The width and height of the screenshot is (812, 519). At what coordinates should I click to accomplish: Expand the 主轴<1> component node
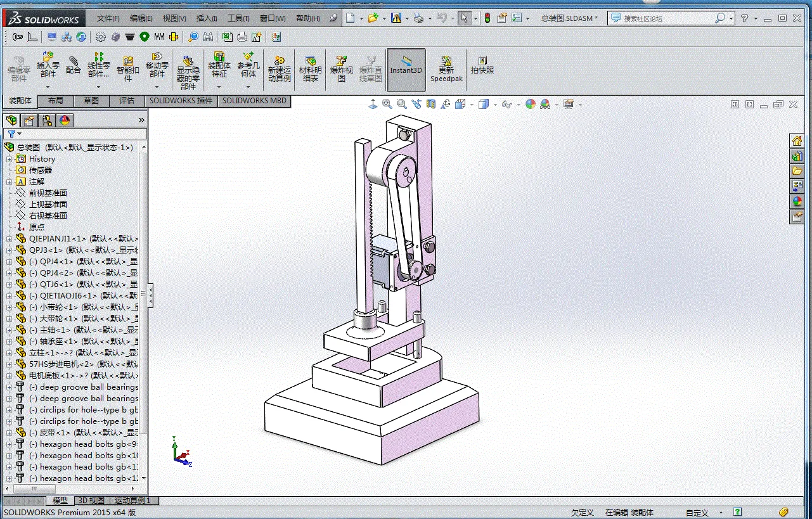(9, 330)
